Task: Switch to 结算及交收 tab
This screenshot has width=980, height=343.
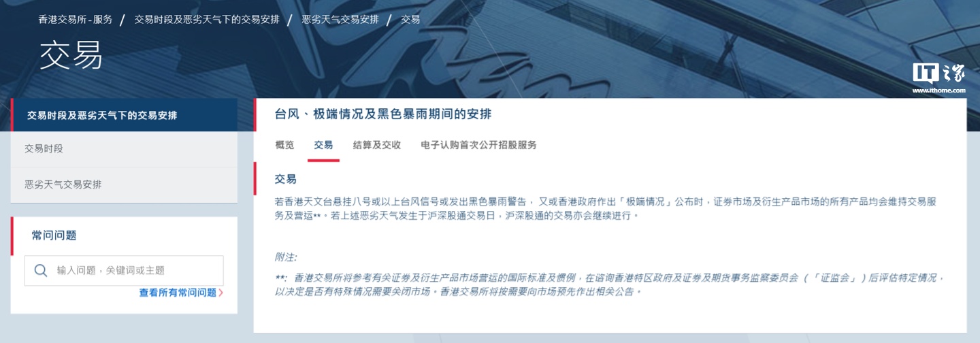Action: pos(377,145)
